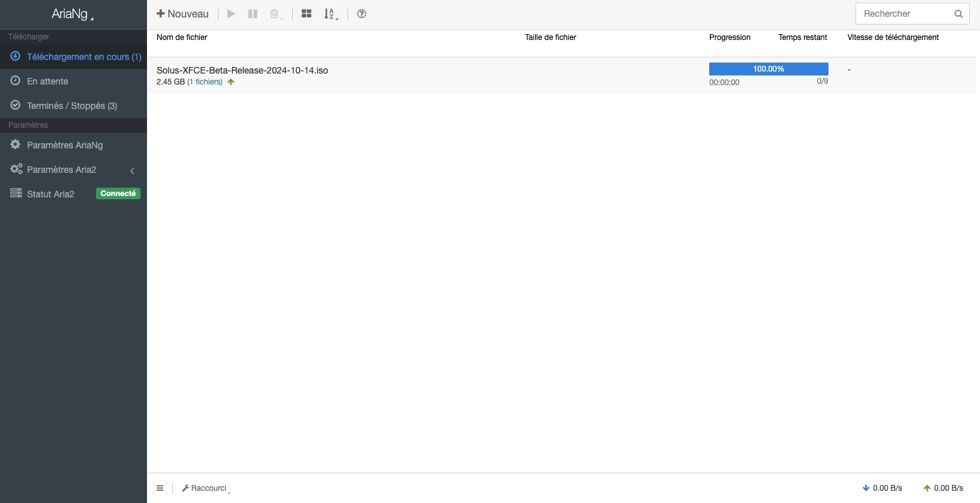Open the 1 fichiers link

pyautogui.click(x=205, y=82)
